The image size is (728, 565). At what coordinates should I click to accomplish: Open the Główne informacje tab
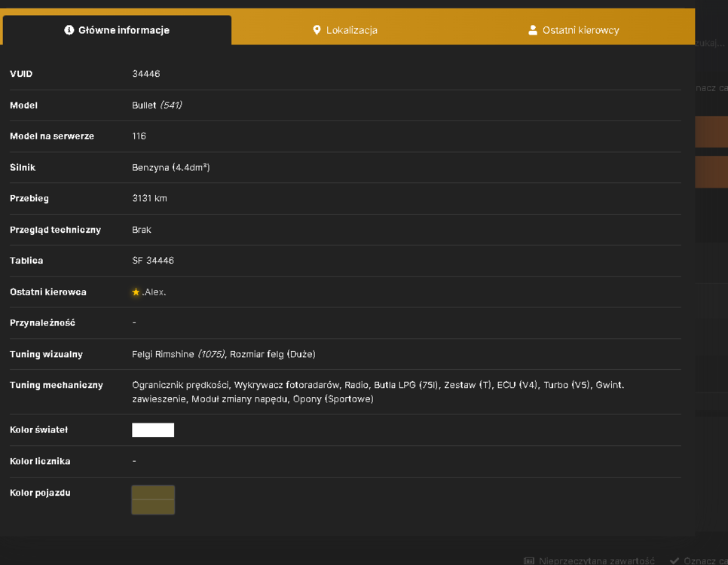117,30
